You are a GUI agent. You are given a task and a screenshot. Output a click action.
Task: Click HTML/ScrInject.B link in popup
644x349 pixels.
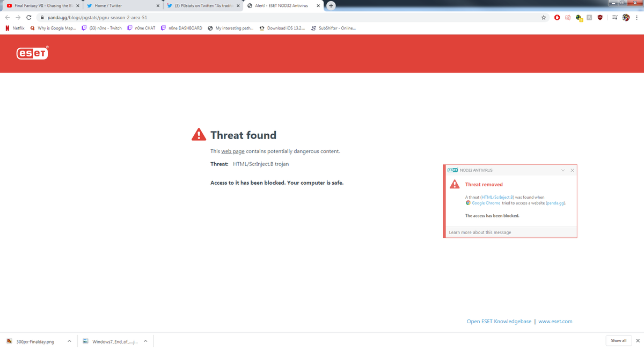(x=497, y=198)
